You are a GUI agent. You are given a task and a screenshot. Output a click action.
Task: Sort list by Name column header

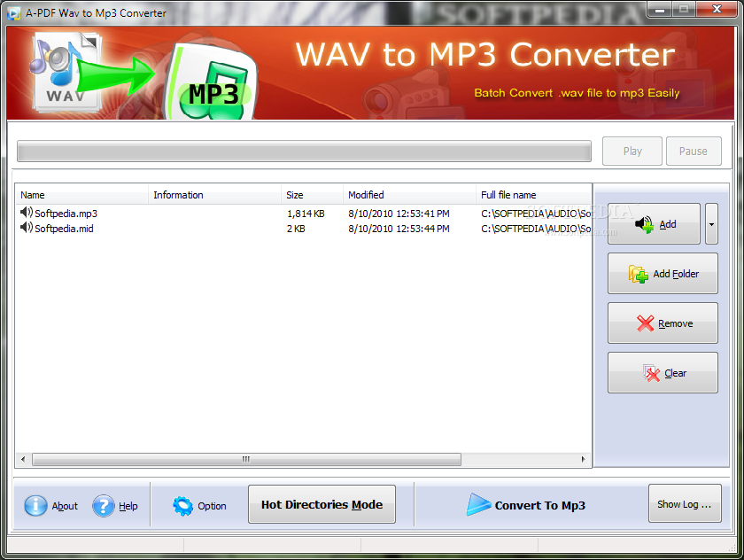coord(81,195)
